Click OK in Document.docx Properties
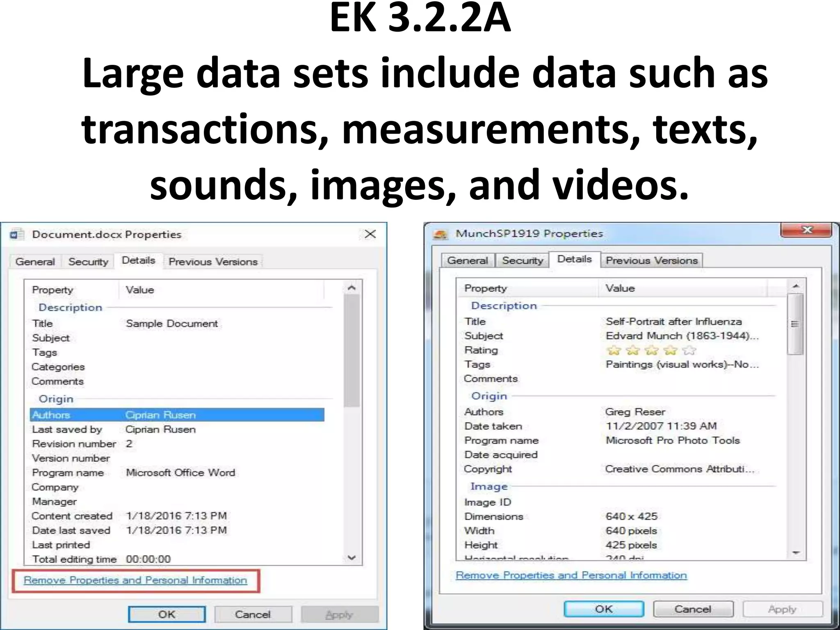 click(x=167, y=614)
